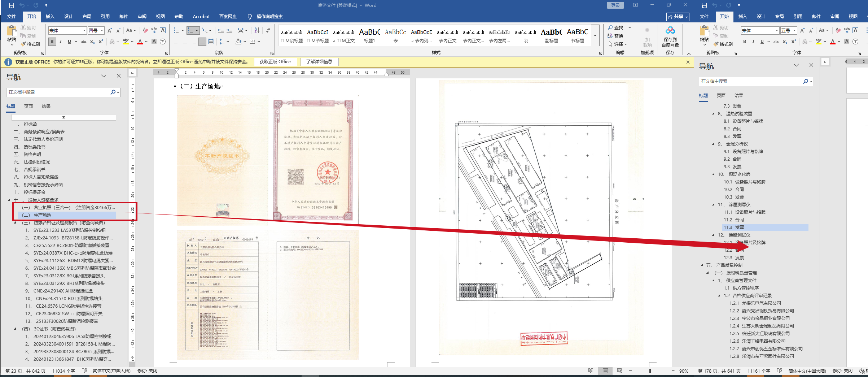Open the 审阅 tab in left window
Screen dimensions: 868x377
click(x=142, y=17)
